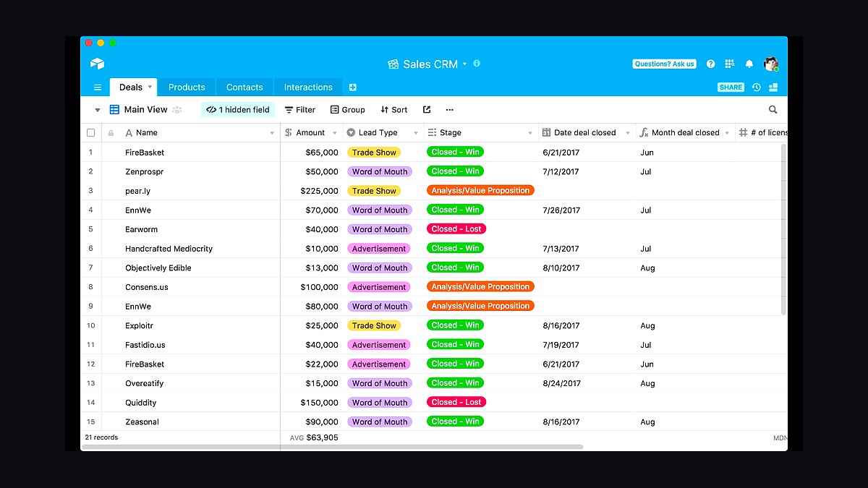Click Fastidio.us Advertisement lead tag
Image resolution: width=868 pixels, height=488 pixels.
379,345
